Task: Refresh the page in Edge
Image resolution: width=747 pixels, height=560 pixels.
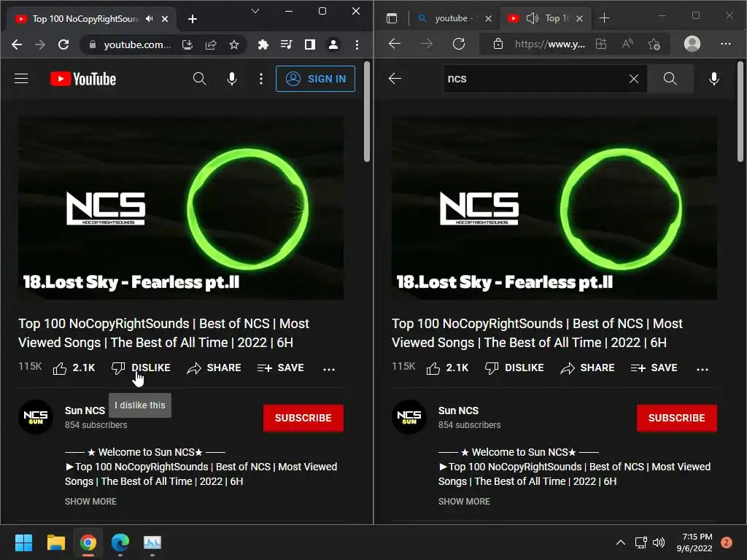Action: coord(459,44)
